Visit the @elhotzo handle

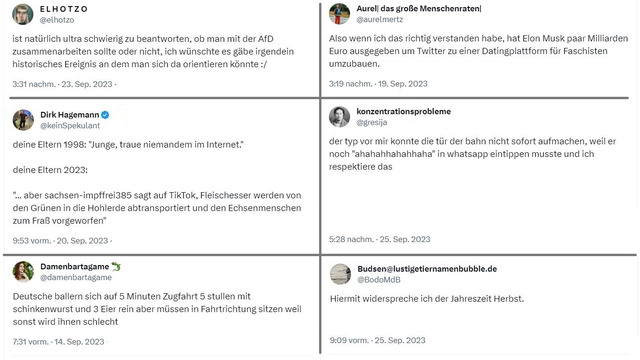(57, 20)
